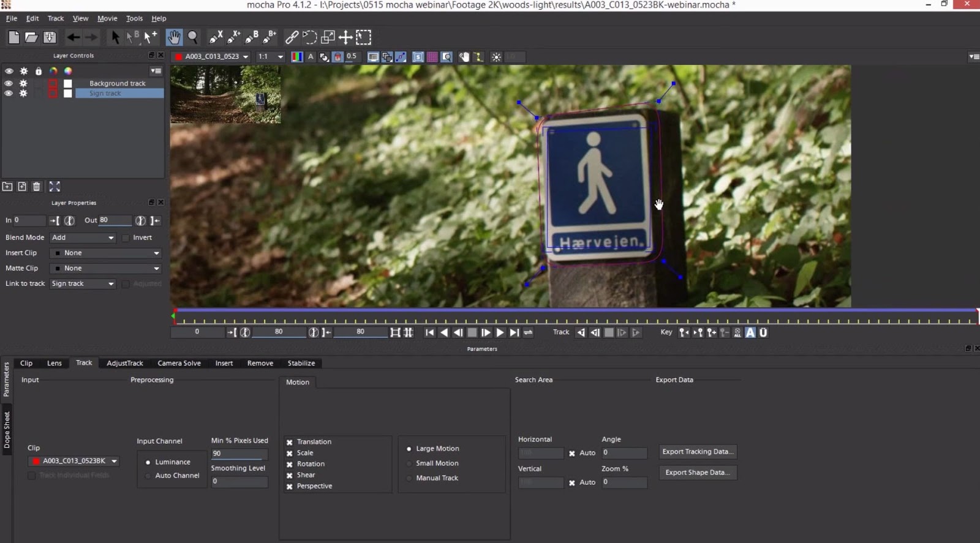Viewport: 980px width, 543px height.
Task: Open the Movie menu
Action: coord(107,18)
